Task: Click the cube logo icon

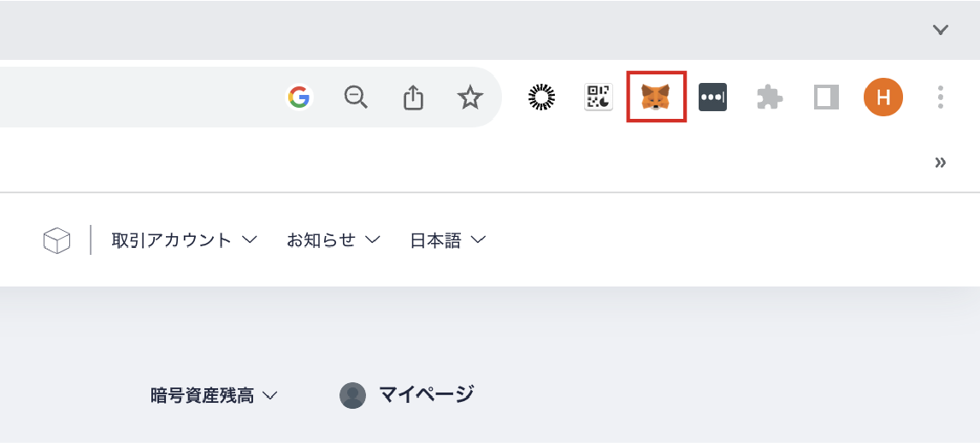Action: pos(56,240)
